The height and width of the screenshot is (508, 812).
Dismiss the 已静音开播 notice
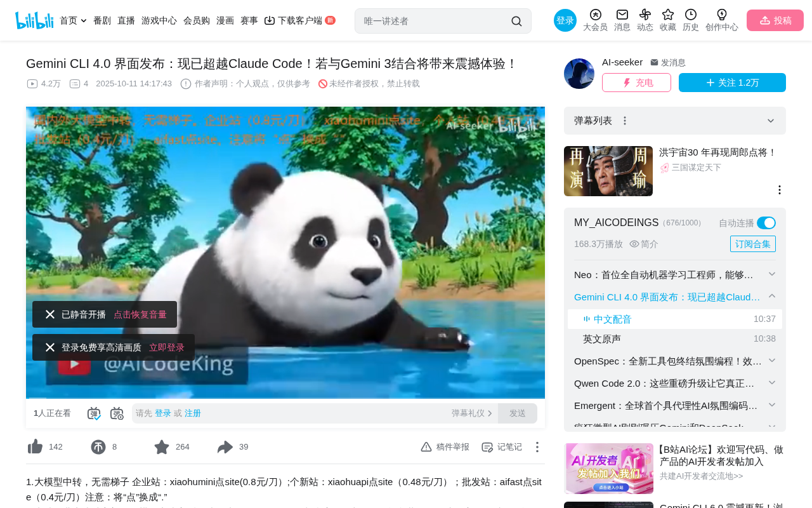point(50,314)
